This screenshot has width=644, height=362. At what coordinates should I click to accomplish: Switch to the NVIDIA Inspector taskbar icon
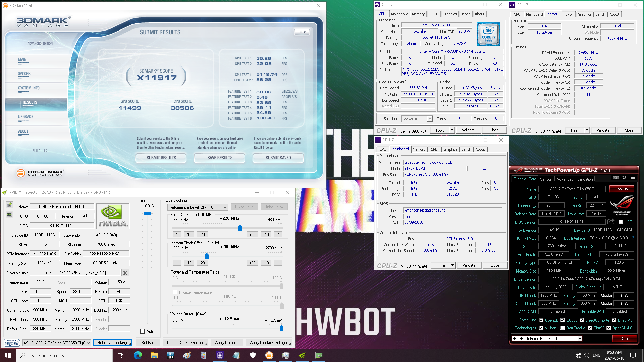click(302, 355)
